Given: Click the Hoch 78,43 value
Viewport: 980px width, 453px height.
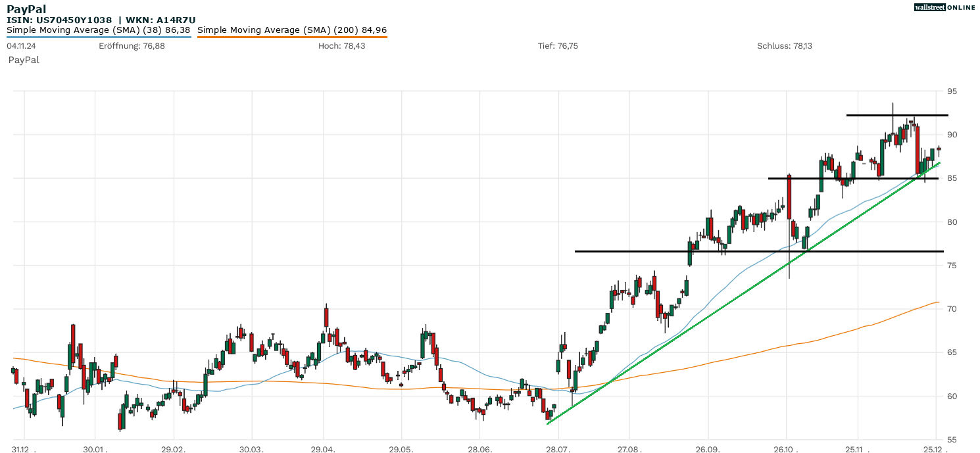Looking at the screenshot, I should [341, 46].
